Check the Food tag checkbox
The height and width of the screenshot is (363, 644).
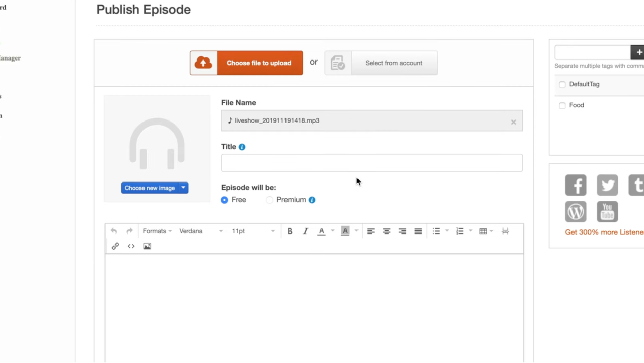coord(562,105)
